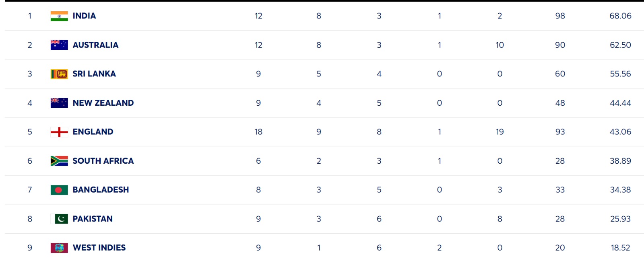Open the AUSTRALIA team link
The width and height of the screenshot is (644, 261).
pos(95,45)
